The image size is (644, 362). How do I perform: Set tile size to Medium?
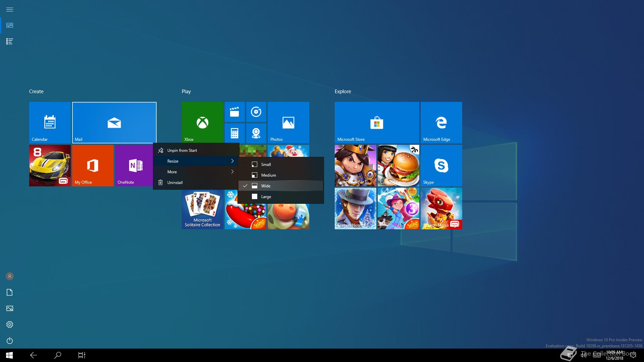(281, 175)
